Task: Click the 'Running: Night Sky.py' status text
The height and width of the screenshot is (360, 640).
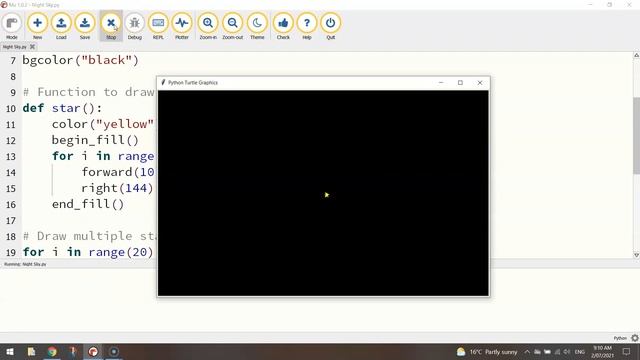Action: click(25, 264)
